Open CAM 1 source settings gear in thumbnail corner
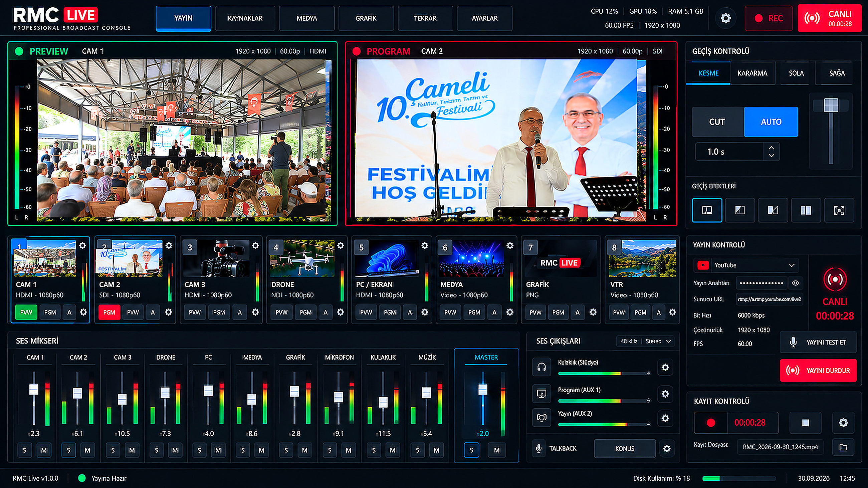Viewport: 868px width, 488px height. (82, 246)
